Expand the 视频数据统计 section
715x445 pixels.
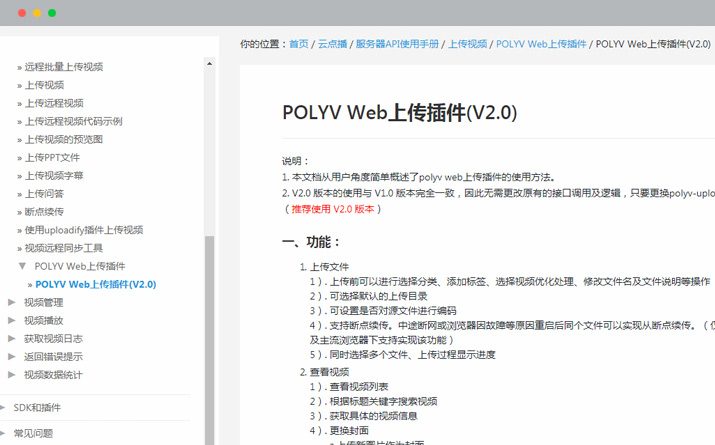pyautogui.click(x=12, y=374)
